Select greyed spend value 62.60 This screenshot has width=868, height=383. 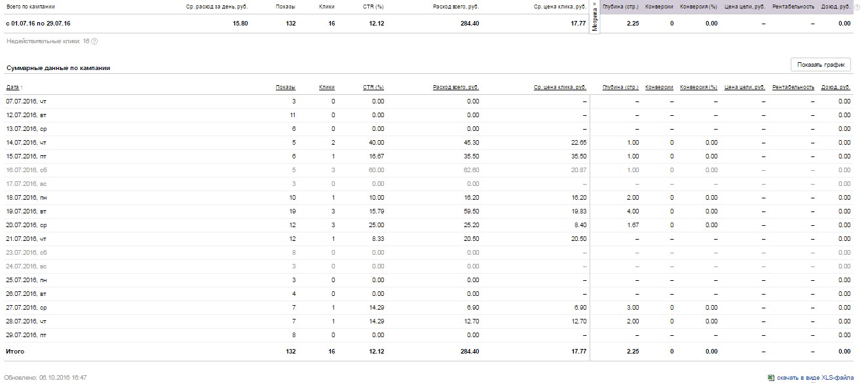[471, 170]
